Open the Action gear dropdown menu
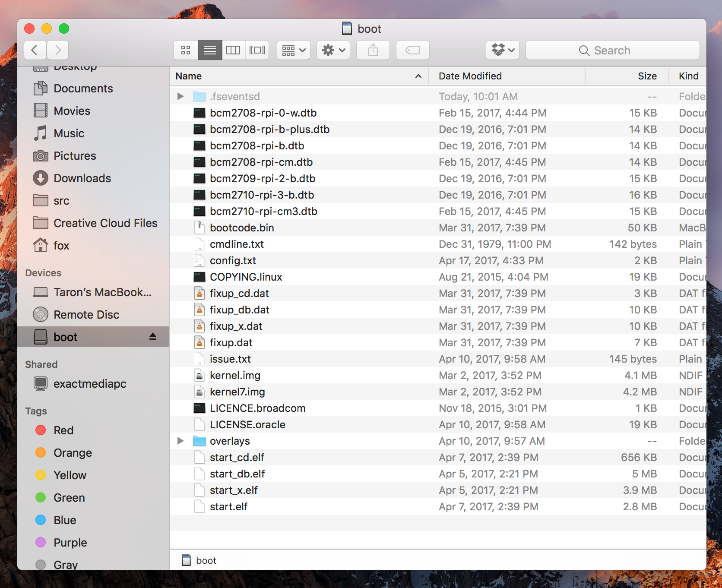 [333, 51]
